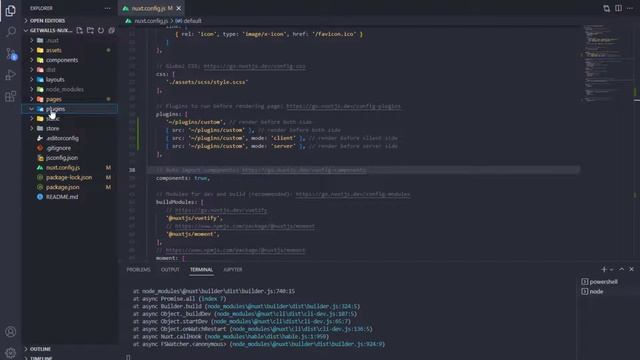Collapse the plugins folder

click(x=55, y=109)
